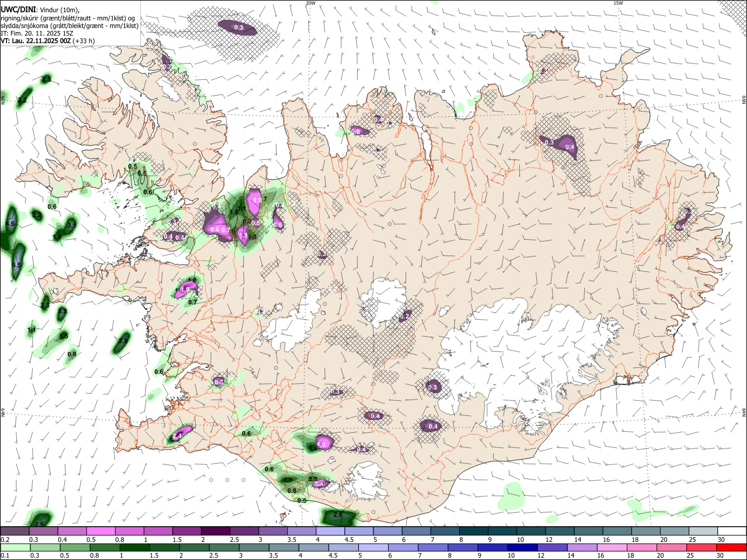Click the violet 14–16 swatch in the lower legend row
The width and height of the screenshot is (747, 560).
582,547
